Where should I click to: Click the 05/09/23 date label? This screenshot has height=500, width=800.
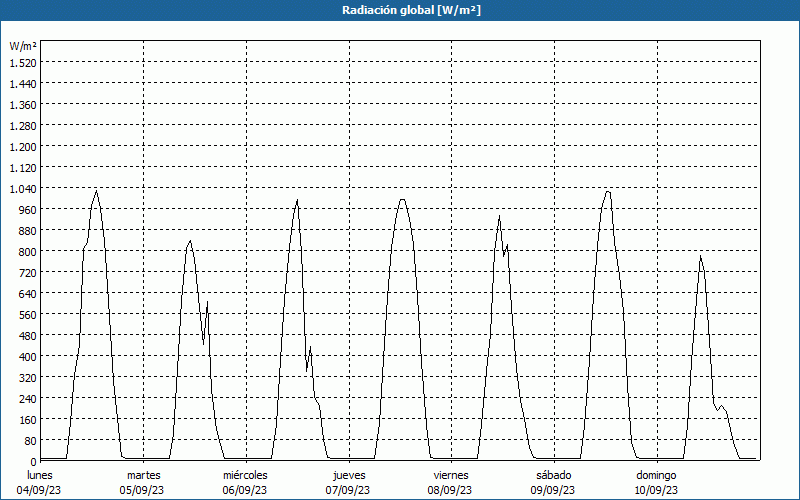tap(142, 490)
